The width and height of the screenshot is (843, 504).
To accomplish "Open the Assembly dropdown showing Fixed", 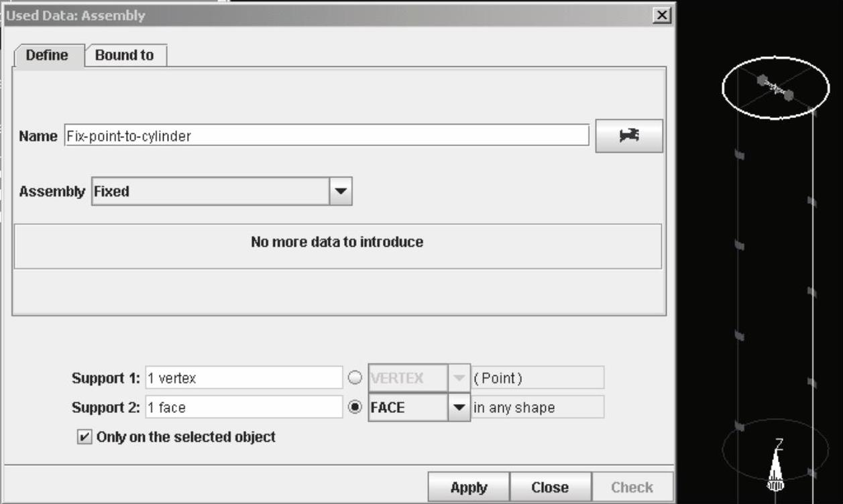I will pos(341,192).
